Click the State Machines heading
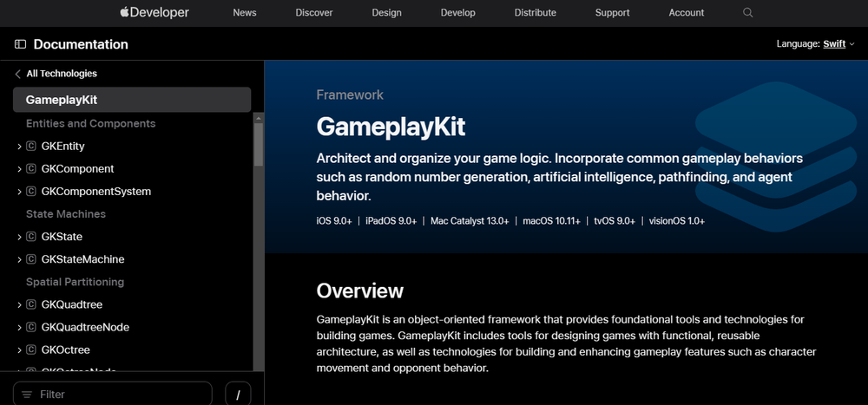Image resolution: width=868 pixels, height=405 pixels. 66,214
